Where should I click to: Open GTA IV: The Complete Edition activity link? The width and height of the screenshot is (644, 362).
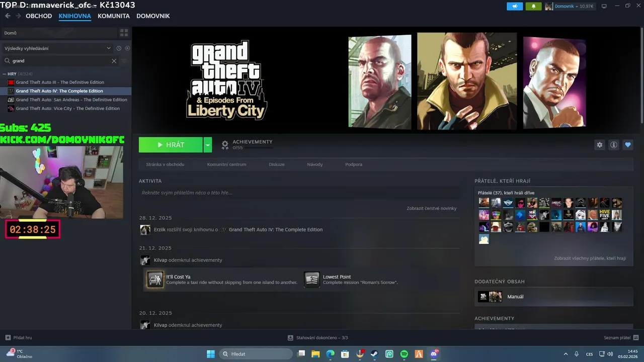coord(276,230)
